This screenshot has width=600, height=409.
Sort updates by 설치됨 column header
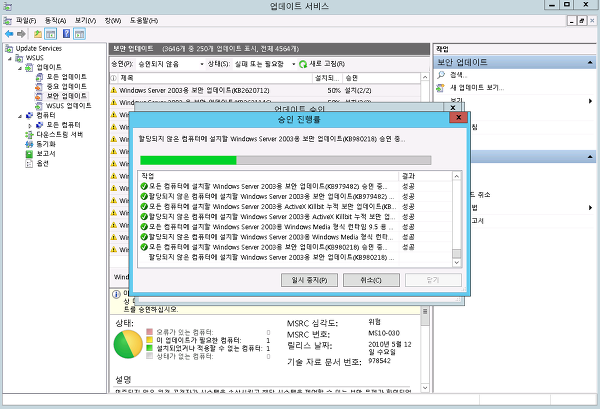pos(327,78)
